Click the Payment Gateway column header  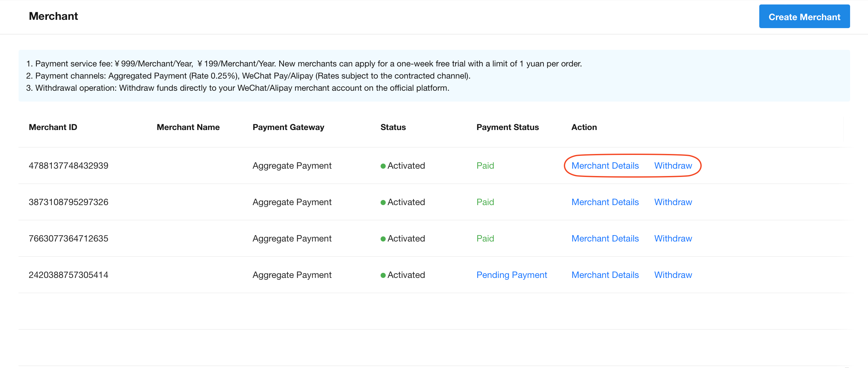point(288,127)
